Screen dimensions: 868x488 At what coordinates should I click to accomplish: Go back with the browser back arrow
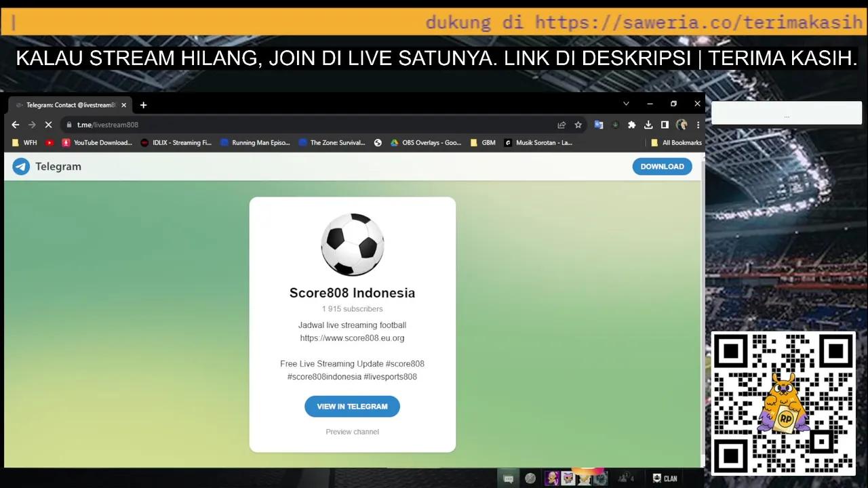(x=16, y=125)
